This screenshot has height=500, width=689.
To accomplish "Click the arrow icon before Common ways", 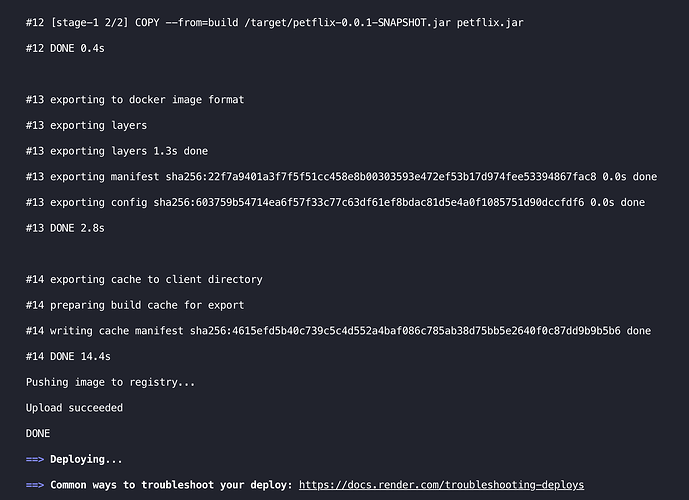I will tap(35, 485).
